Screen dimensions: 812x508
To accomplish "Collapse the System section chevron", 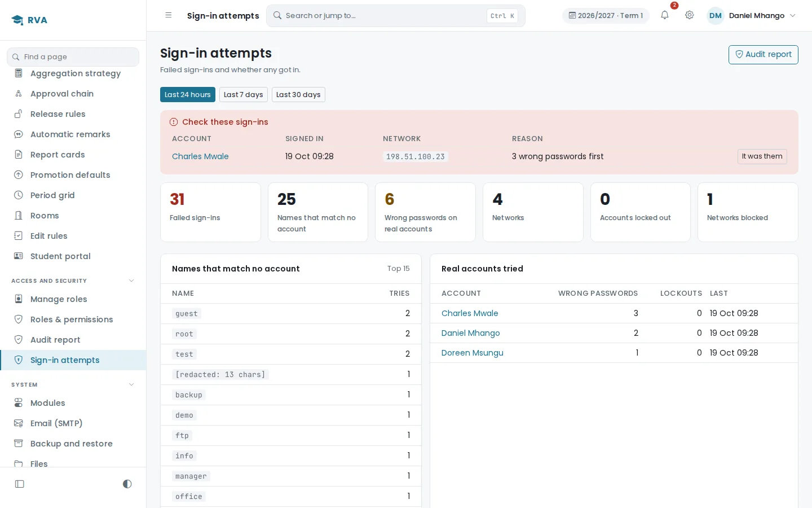I will (131, 384).
